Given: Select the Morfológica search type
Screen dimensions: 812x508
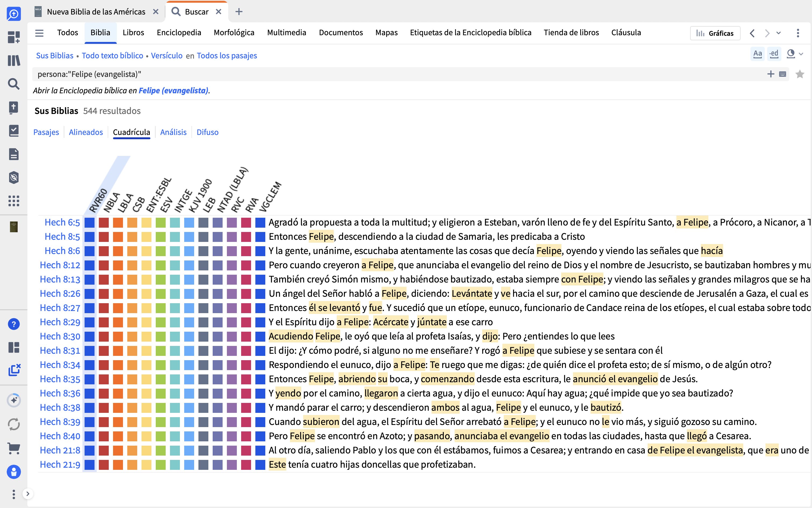Looking at the screenshot, I should click(x=234, y=33).
